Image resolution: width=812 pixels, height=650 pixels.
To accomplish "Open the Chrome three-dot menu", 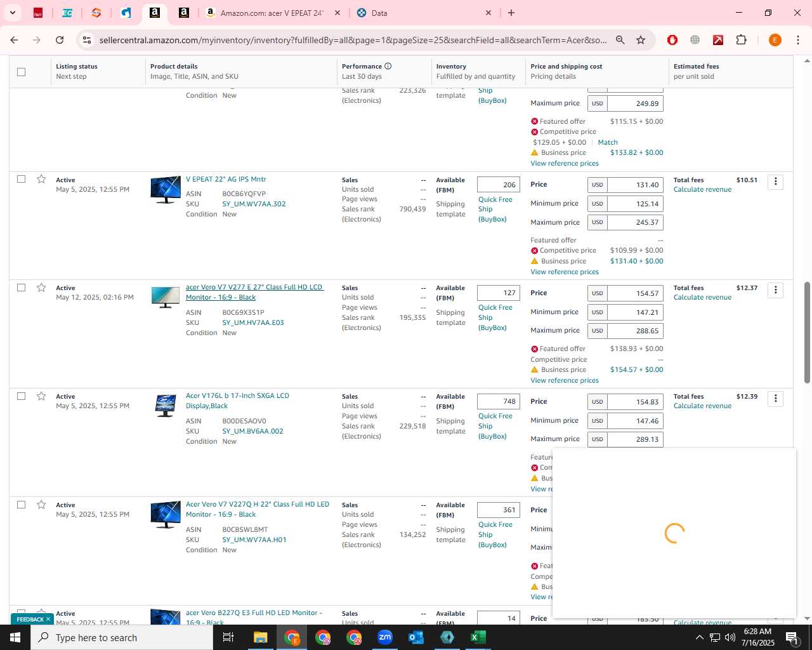I will [x=798, y=40].
